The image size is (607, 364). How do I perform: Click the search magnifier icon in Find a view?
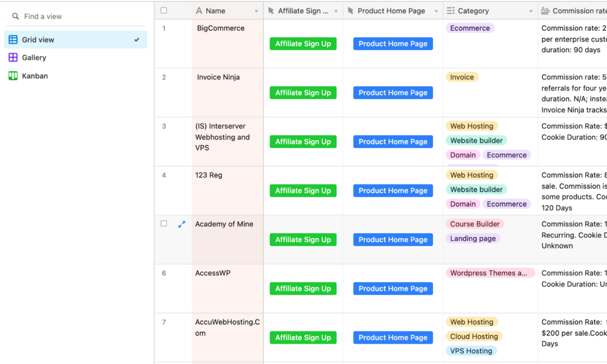pyautogui.click(x=16, y=16)
